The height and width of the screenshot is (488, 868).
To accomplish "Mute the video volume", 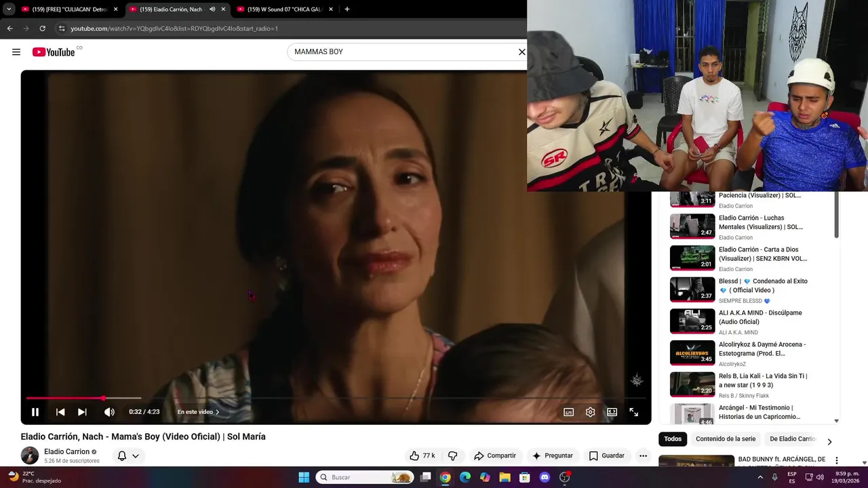I will click(x=109, y=412).
